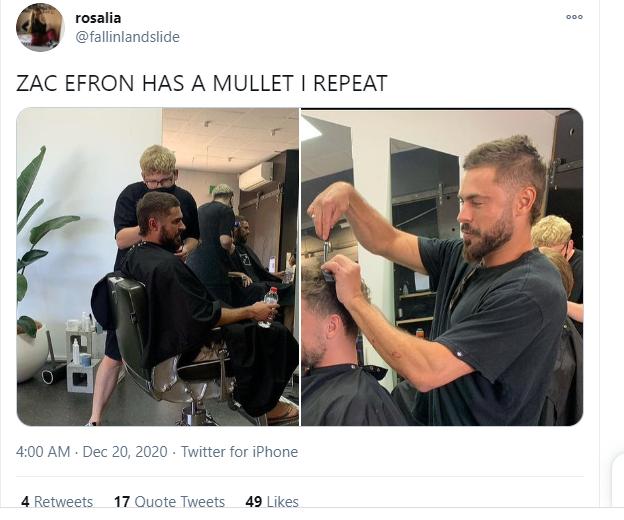Click the air conditioner in left photo
The width and height of the screenshot is (624, 520).
click(256, 176)
